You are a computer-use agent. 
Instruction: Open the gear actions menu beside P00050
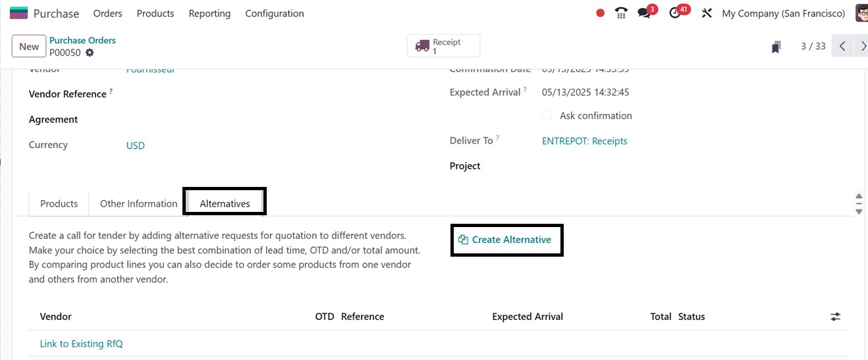pyautogui.click(x=90, y=53)
